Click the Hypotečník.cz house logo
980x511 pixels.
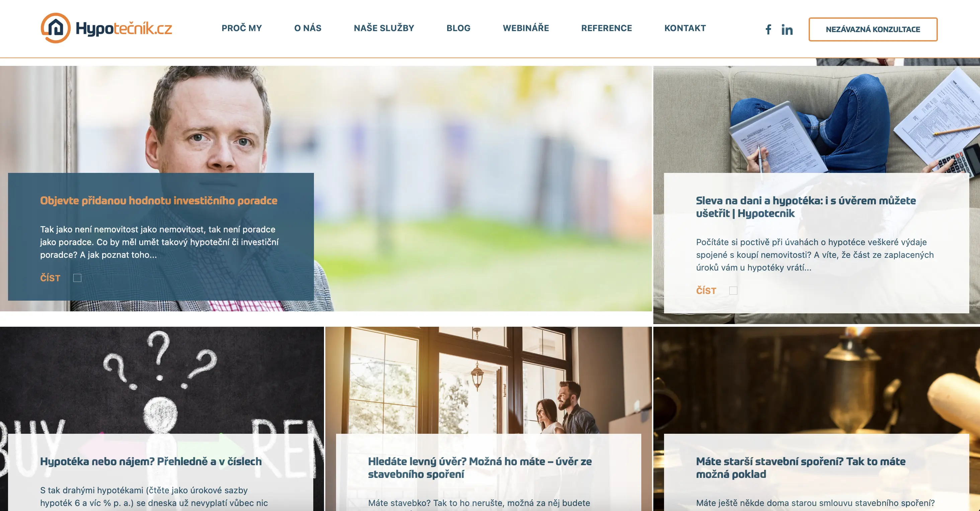coord(106,28)
